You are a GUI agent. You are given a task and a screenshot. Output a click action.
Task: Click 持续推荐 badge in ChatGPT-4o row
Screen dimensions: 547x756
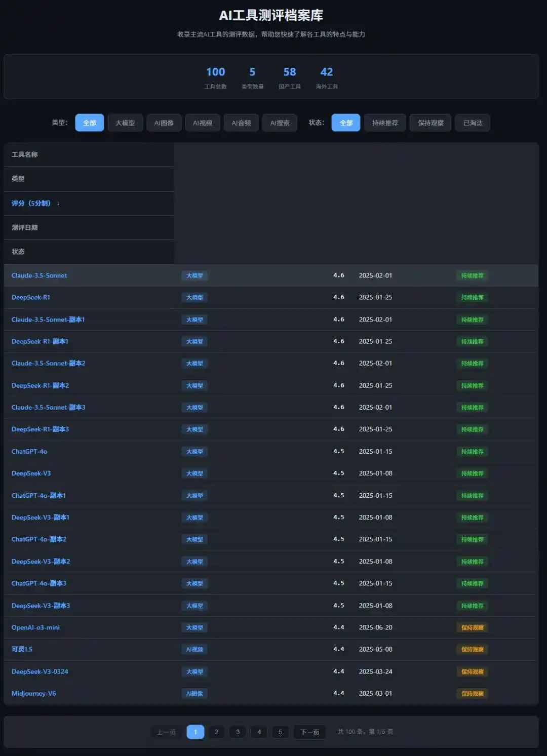click(473, 451)
